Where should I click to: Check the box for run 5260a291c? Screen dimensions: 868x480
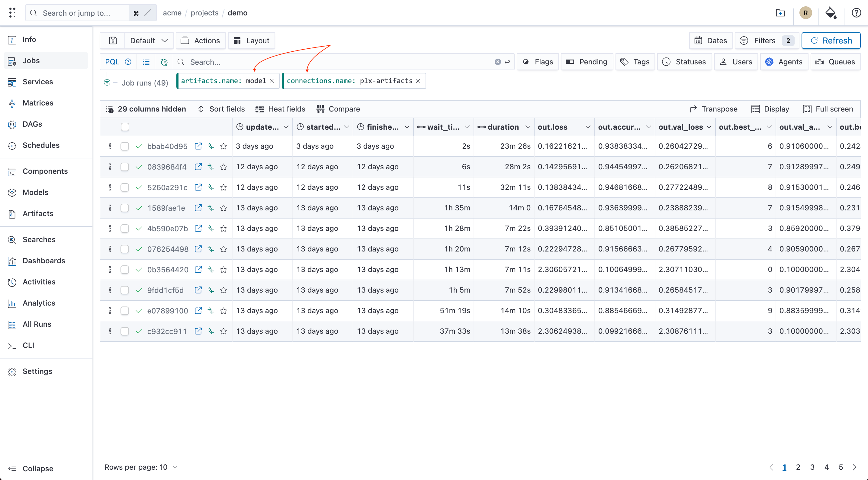click(x=125, y=187)
